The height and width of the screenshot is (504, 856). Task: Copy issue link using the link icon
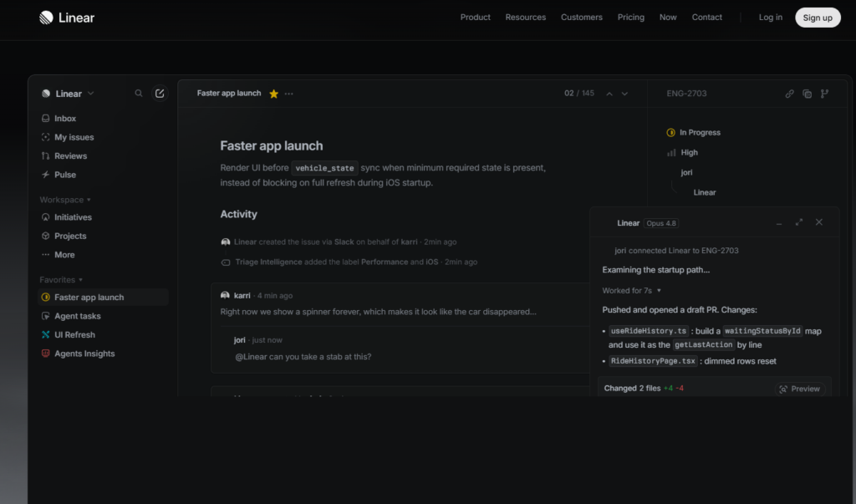[x=789, y=94]
